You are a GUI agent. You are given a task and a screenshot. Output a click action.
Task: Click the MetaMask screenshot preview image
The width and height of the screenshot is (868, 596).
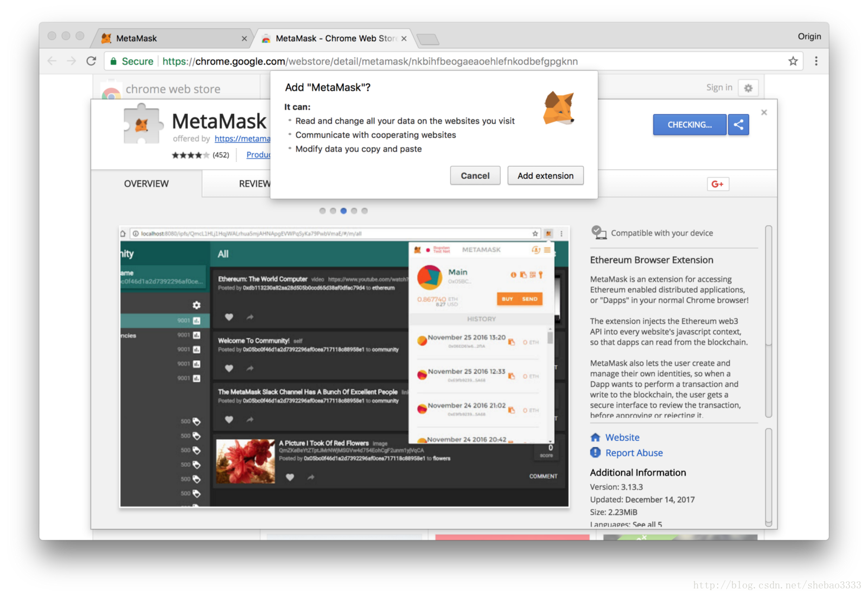tap(344, 367)
